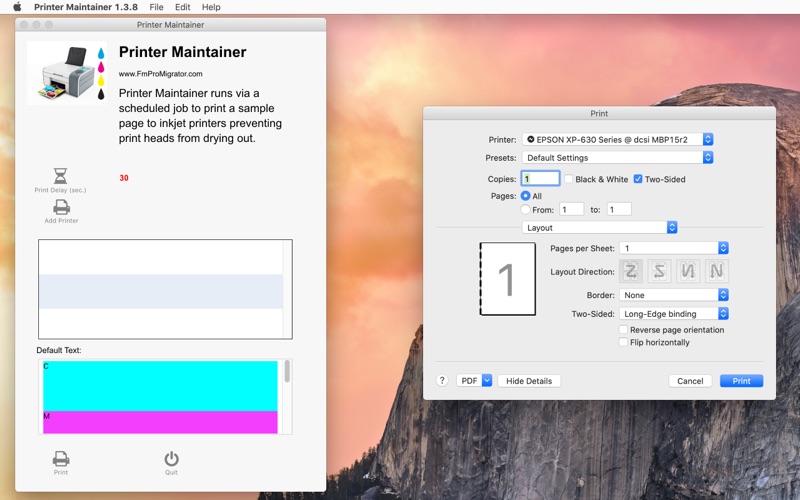Screen dimensions: 800x500
Task: Click the blue Print button
Action: (741, 381)
